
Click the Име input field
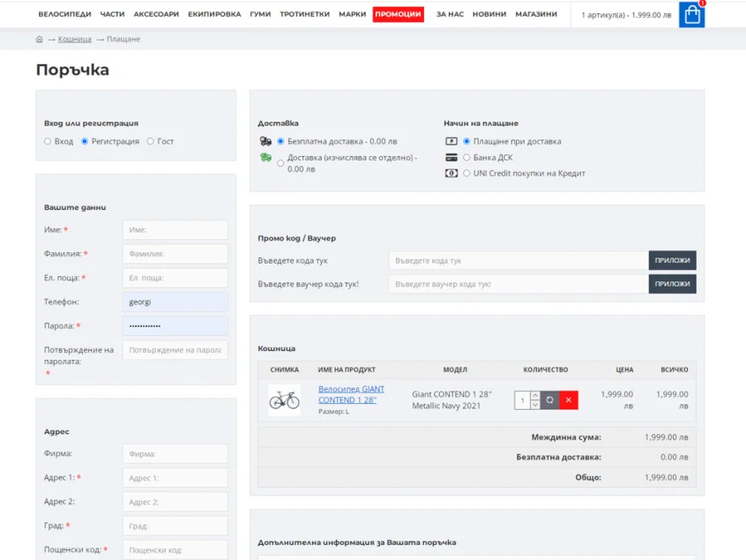pos(175,230)
